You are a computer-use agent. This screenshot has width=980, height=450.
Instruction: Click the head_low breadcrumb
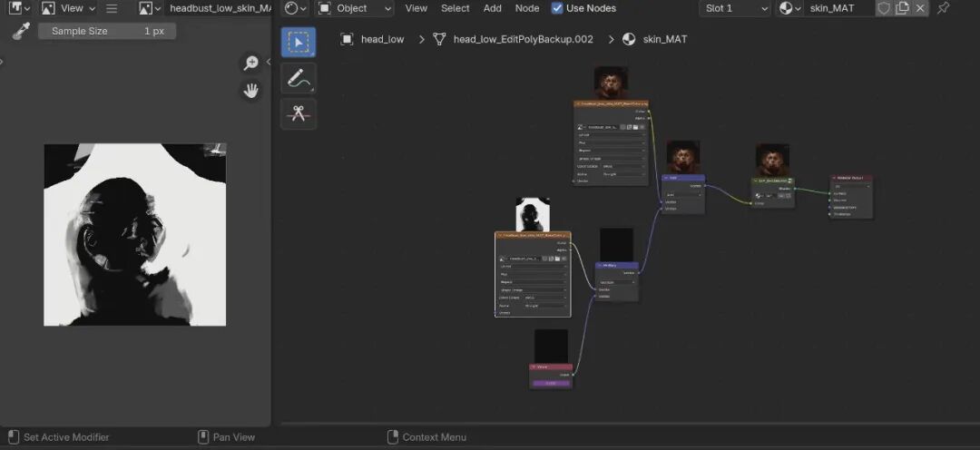tap(383, 39)
